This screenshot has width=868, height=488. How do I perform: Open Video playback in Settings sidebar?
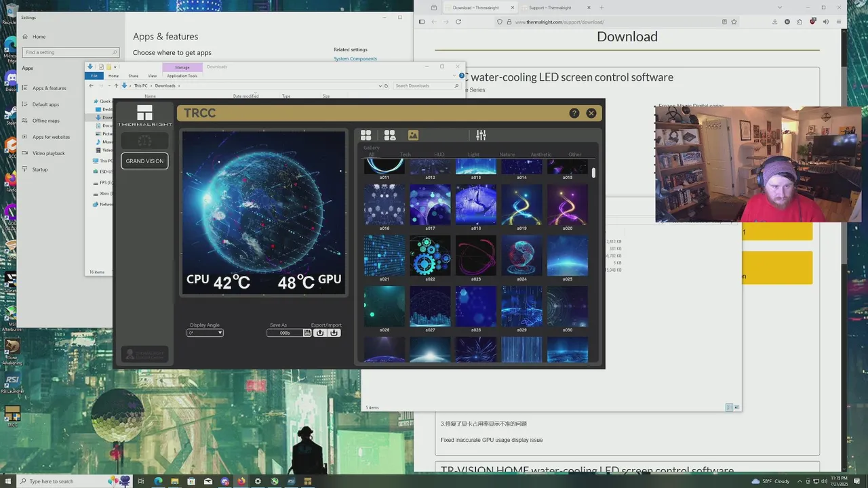point(48,153)
